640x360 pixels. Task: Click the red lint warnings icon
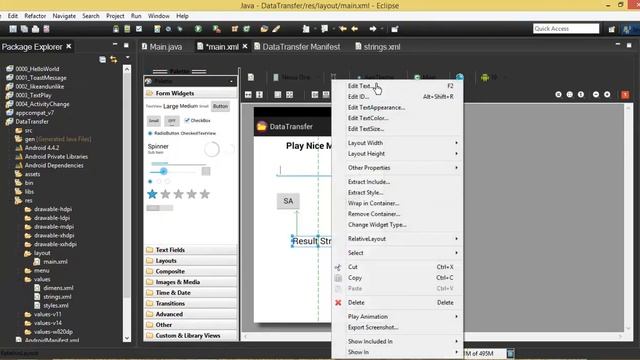tap(625, 95)
